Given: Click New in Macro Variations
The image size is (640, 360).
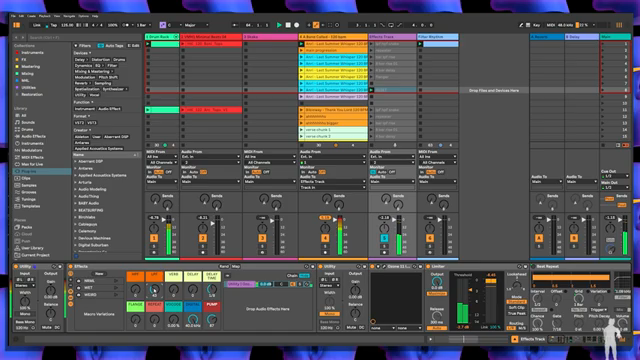Looking at the screenshot, I should point(99,274).
